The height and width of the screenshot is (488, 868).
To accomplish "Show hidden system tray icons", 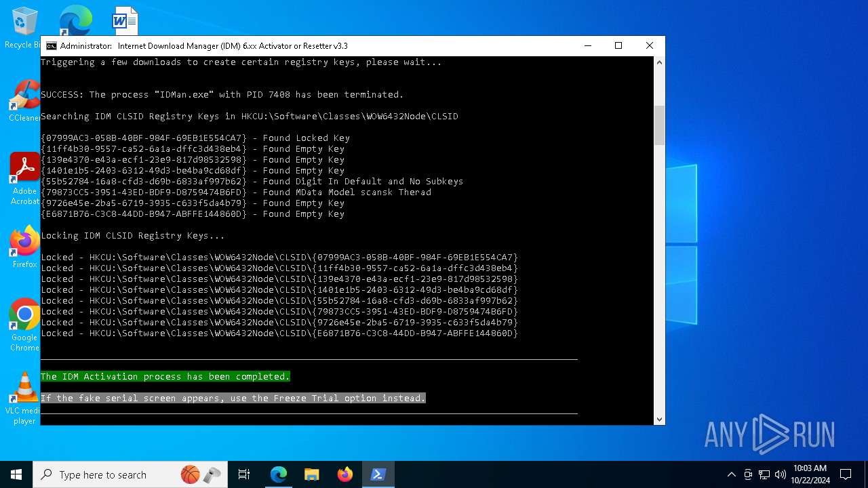I will [731, 474].
